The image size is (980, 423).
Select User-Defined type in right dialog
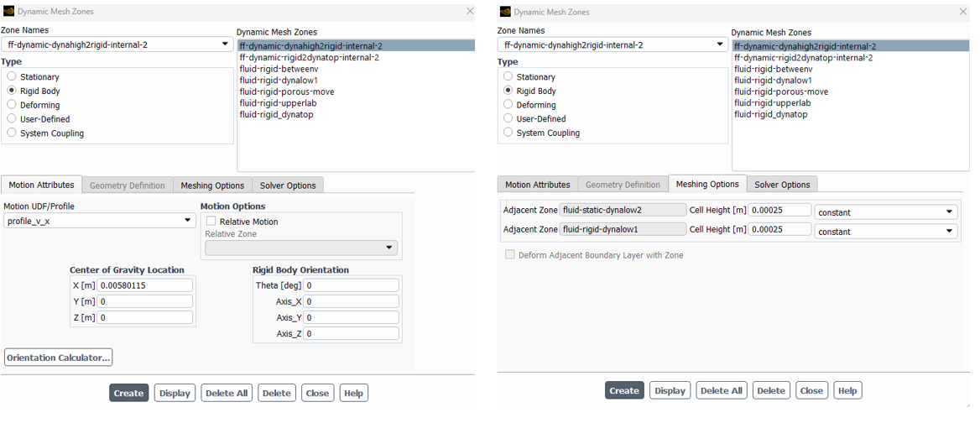pos(508,118)
